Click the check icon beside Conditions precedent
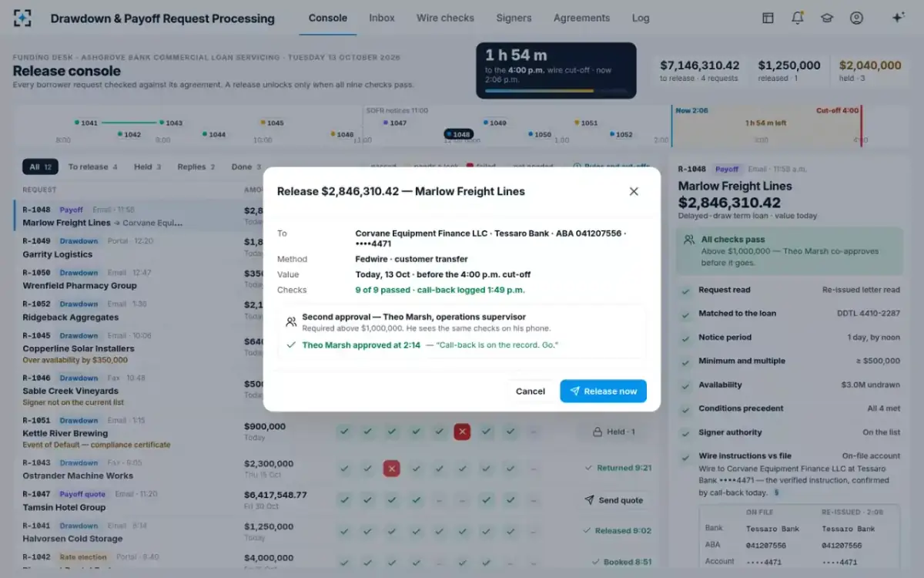 tap(685, 409)
